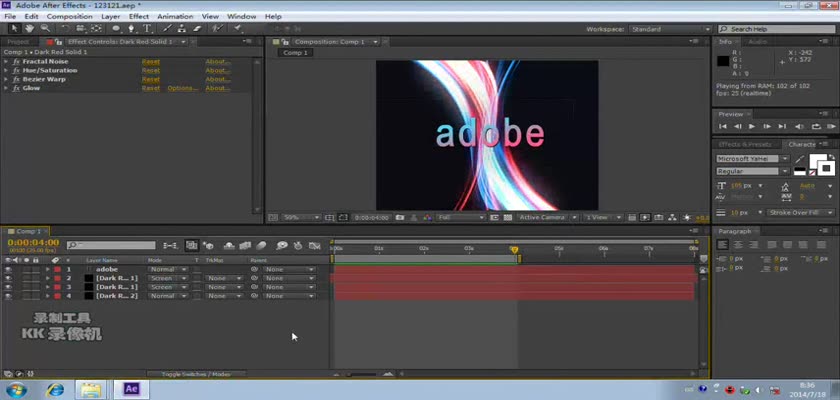
Task: Select the Hand tool in toolbar
Action: click(29, 29)
